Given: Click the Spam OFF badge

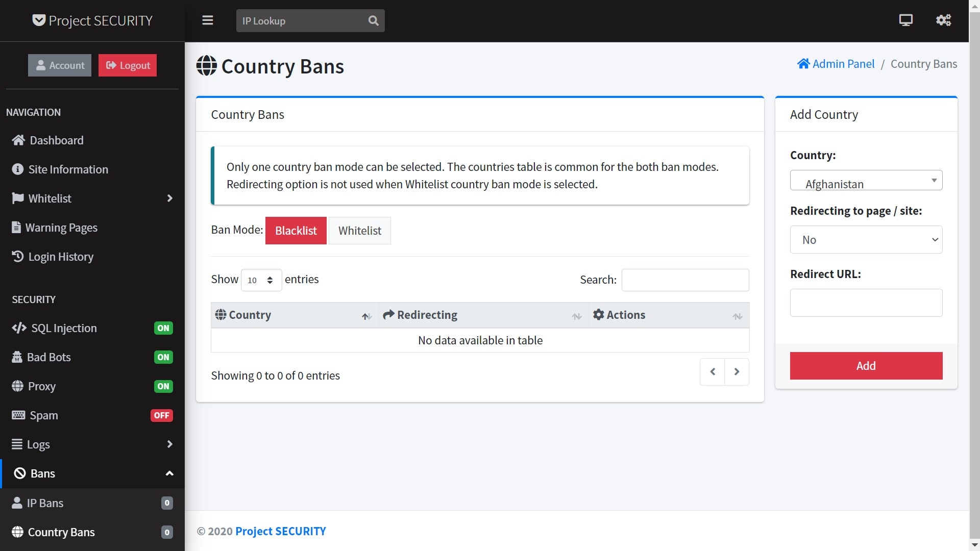Looking at the screenshot, I should (161, 415).
